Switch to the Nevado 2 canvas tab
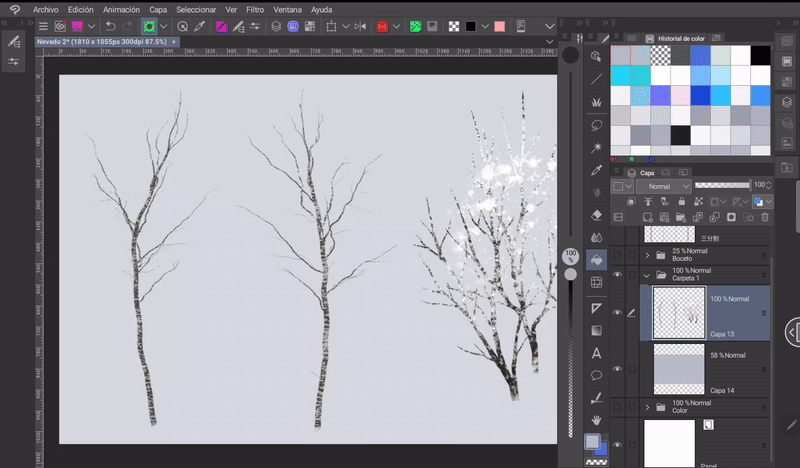This screenshot has height=468, width=800. tap(98, 42)
